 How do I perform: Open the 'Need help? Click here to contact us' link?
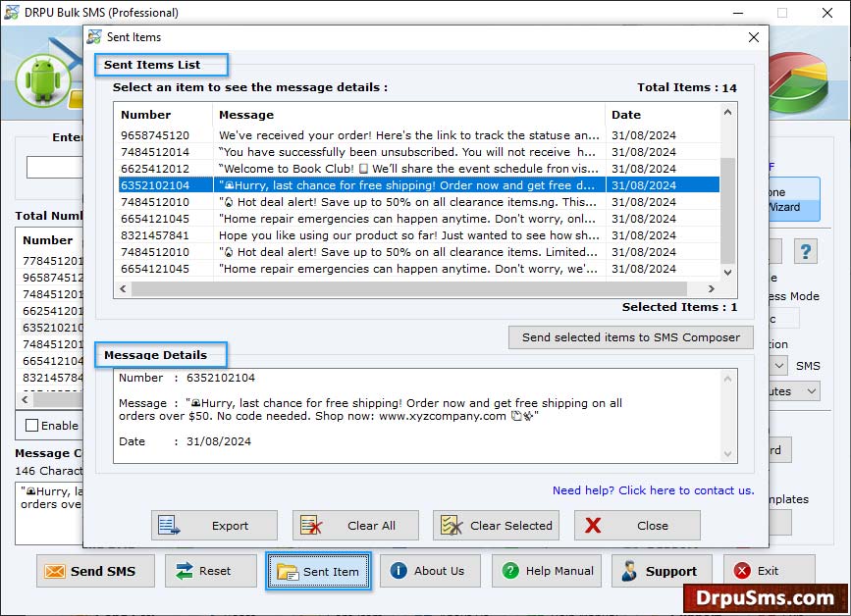tap(654, 490)
